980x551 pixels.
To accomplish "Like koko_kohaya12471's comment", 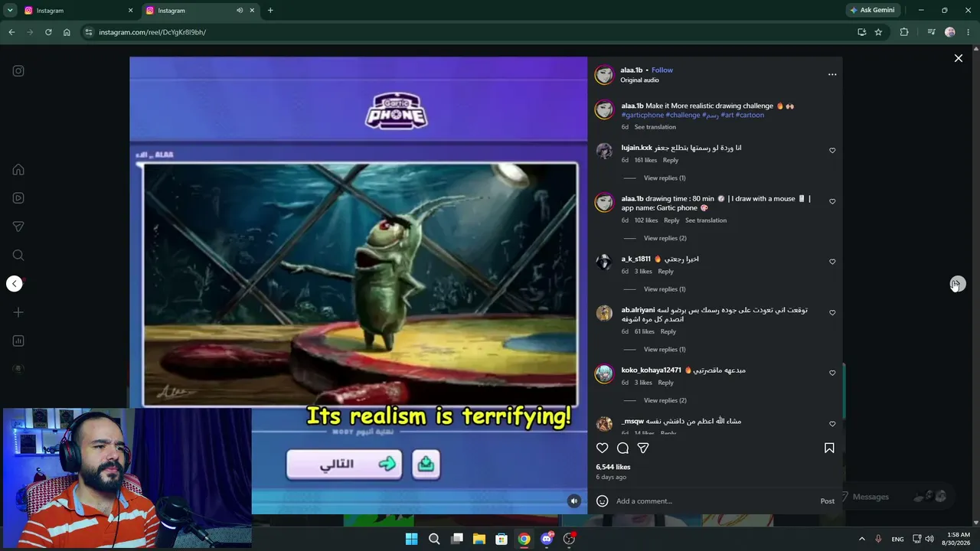I will click(832, 373).
